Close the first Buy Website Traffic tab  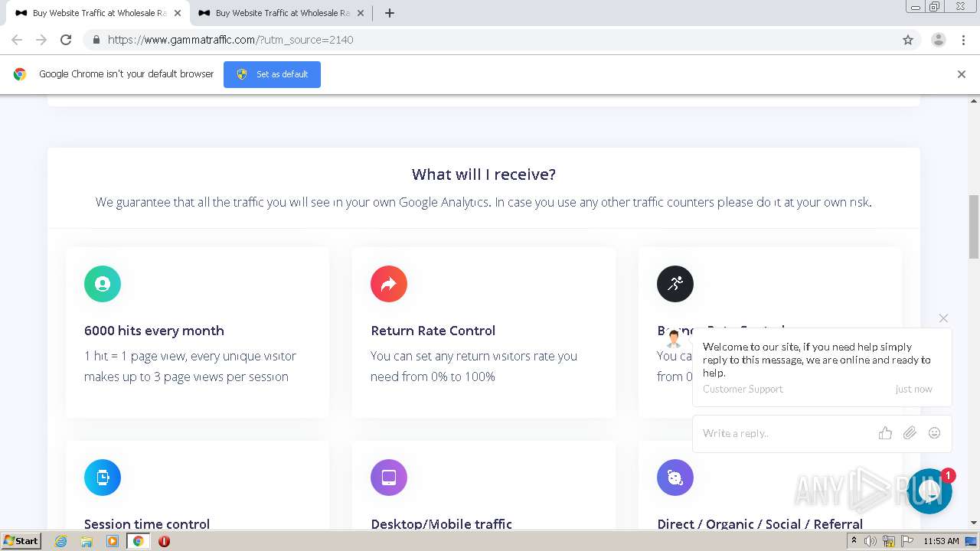(x=178, y=13)
